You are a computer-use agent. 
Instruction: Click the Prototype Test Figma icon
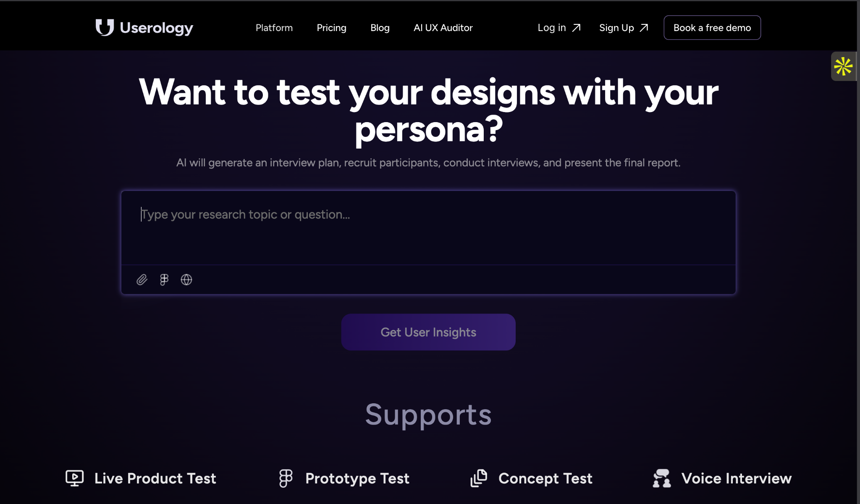(286, 478)
